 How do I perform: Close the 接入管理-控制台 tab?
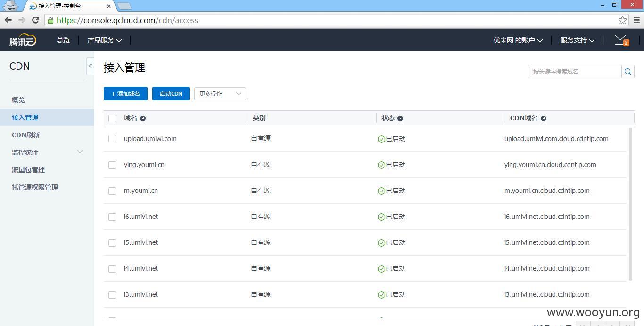click(x=109, y=6)
